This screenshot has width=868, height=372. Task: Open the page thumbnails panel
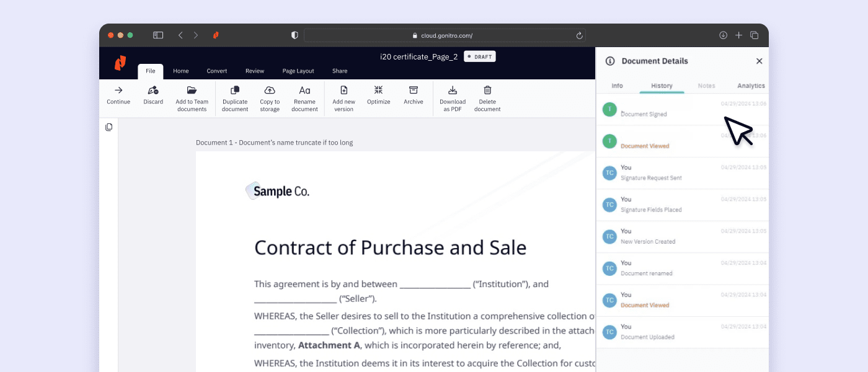[108, 126]
